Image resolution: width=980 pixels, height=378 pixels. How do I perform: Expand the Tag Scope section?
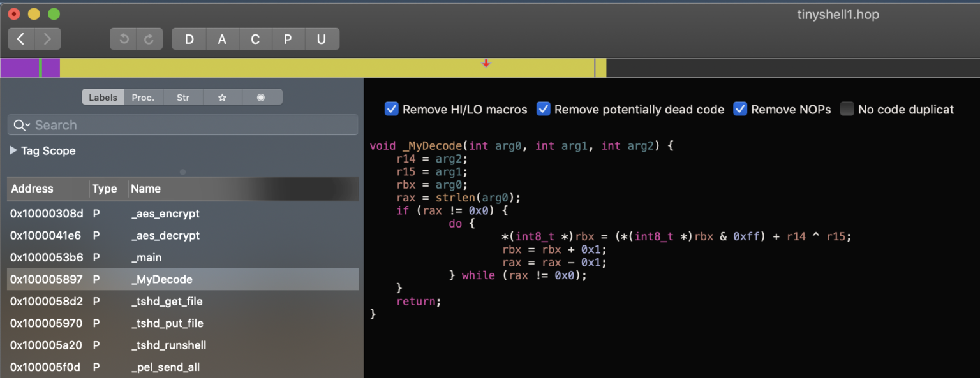coord(14,151)
